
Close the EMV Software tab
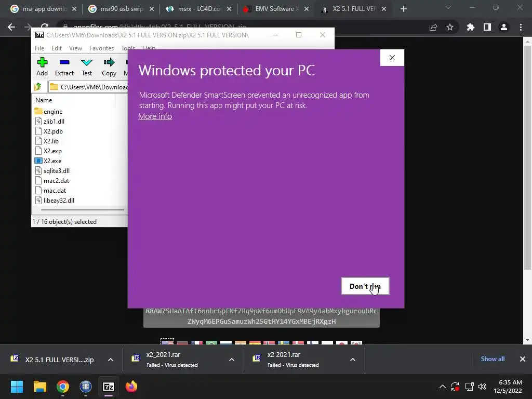307,9
